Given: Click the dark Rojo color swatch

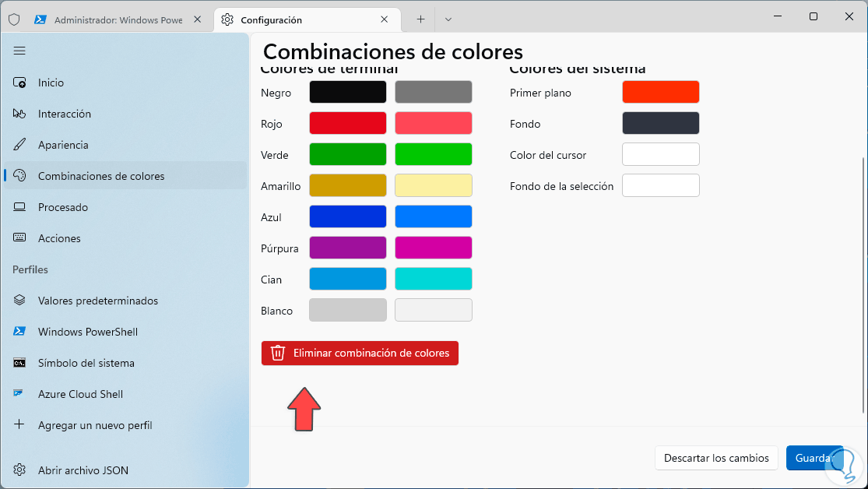Looking at the screenshot, I should [x=347, y=123].
